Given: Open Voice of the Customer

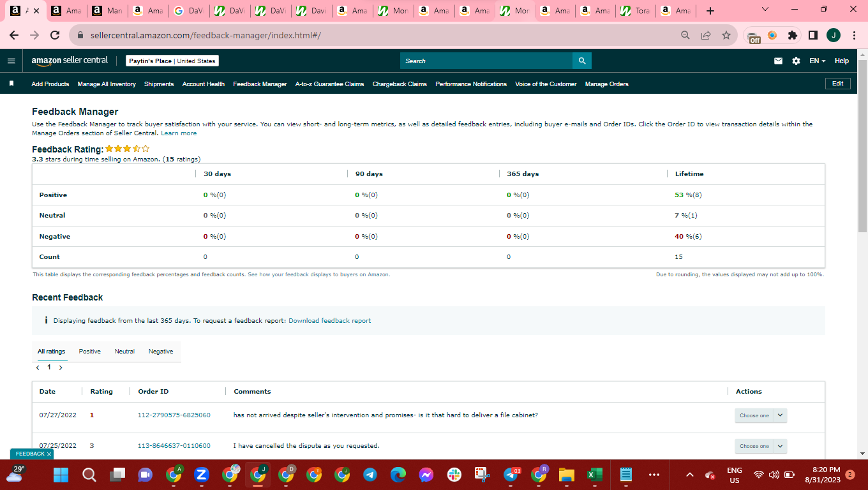Looking at the screenshot, I should click(546, 84).
